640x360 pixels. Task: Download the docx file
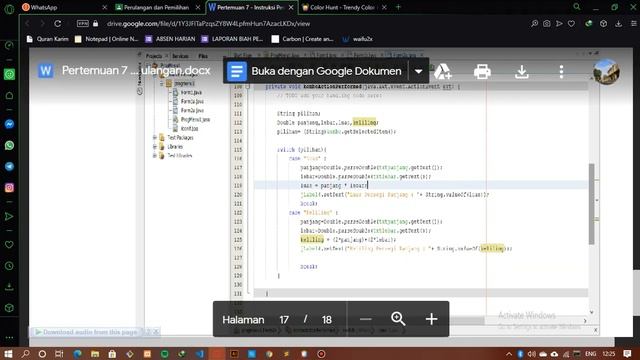[522, 72]
